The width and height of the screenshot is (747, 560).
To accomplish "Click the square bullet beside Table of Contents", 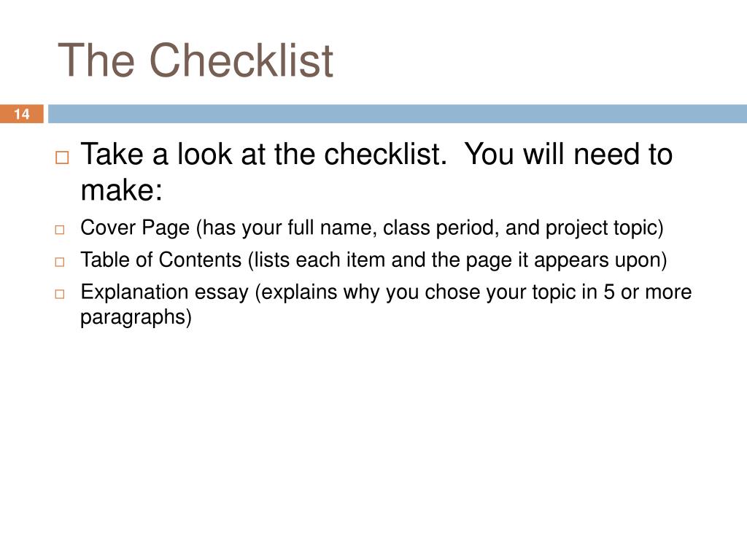I will [60, 262].
